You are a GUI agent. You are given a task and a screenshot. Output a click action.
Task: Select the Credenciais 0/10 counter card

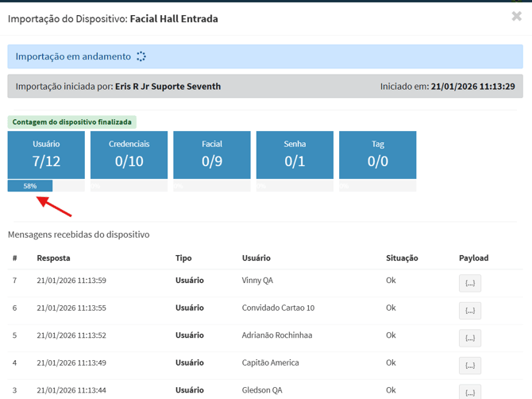129,155
